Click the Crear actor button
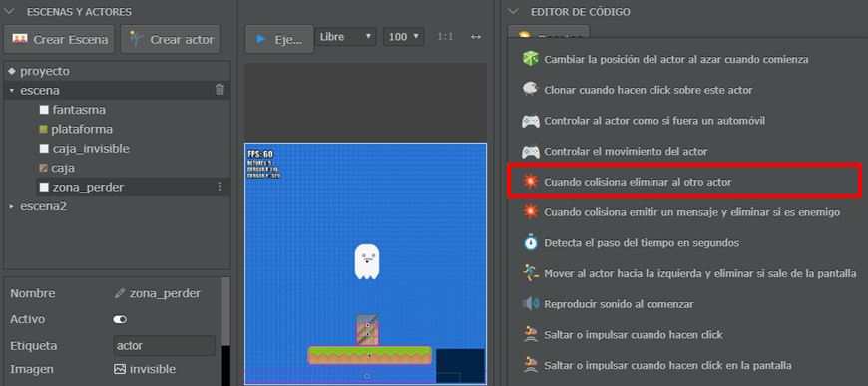Screen dimensions: 868x386 (x=171, y=39)
